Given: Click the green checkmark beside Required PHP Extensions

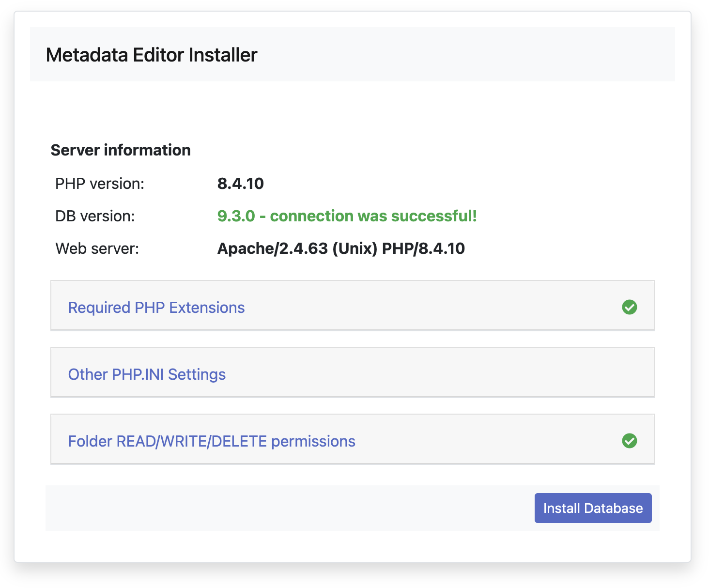Looking at the screenshot, I should tap(630, 307).
